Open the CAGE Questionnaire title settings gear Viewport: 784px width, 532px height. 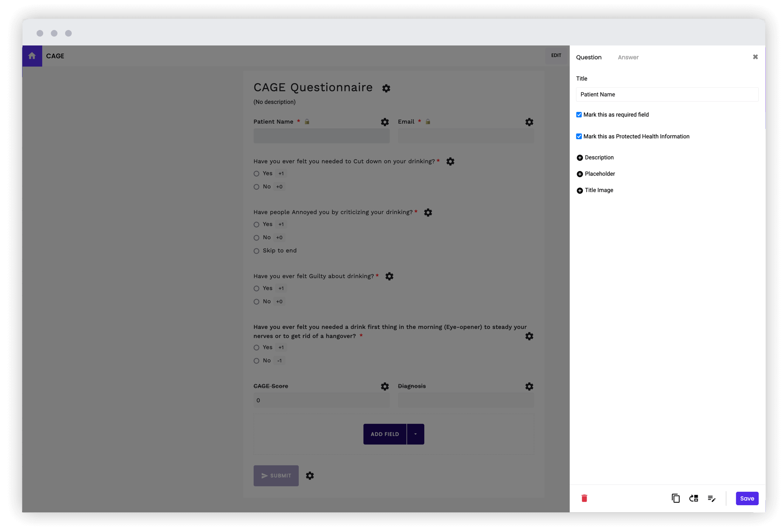point(386,88)
